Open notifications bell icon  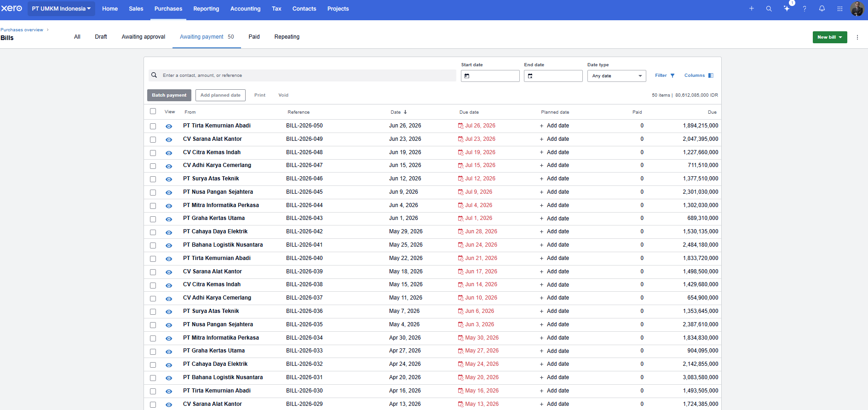[x=822, y=8]
